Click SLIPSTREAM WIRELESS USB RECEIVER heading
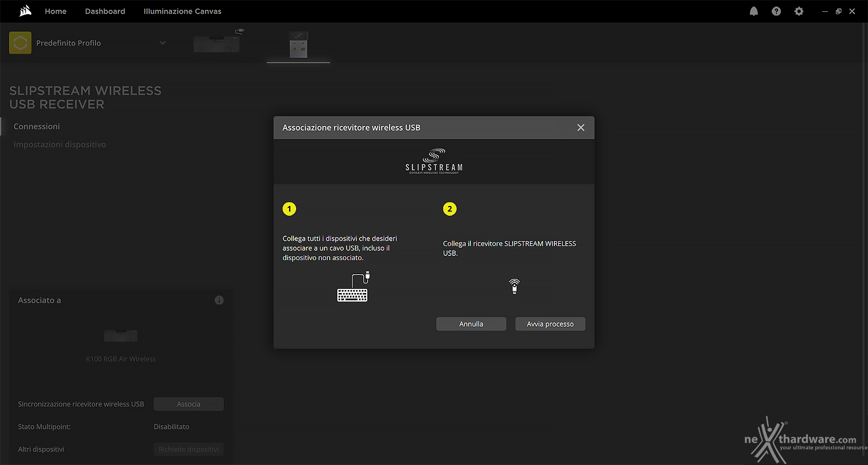The width and height of the screenshot is (868, 465). click(x=85, y=98)
